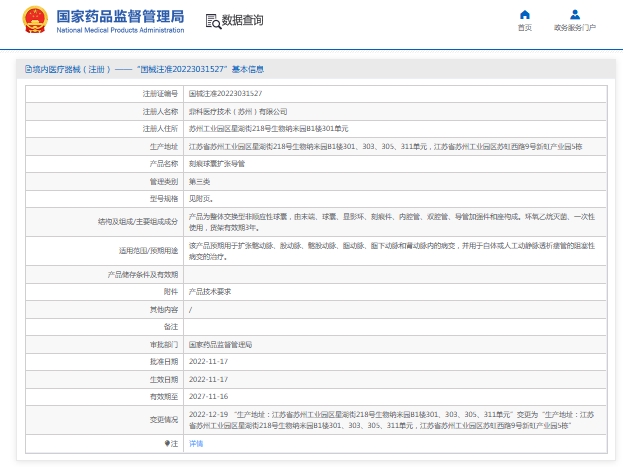Select 第三类 management category value
Viewport: 623px width, 467px height.
199,182
